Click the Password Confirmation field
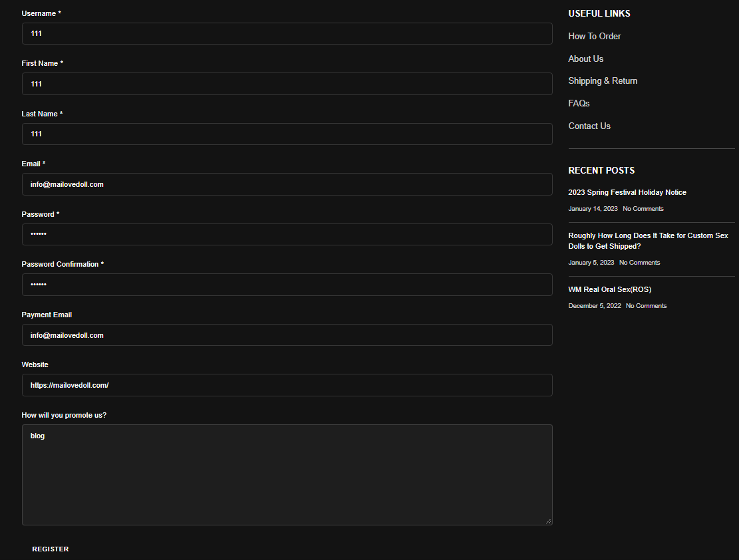This screenshot has width=739, height=560. click(x=287, y=285)
